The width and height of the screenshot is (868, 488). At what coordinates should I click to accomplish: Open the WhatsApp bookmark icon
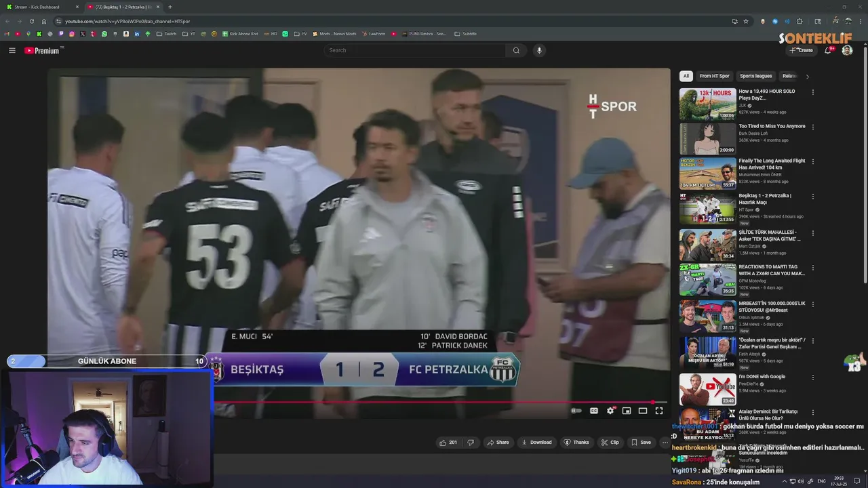tap(104, 34)
